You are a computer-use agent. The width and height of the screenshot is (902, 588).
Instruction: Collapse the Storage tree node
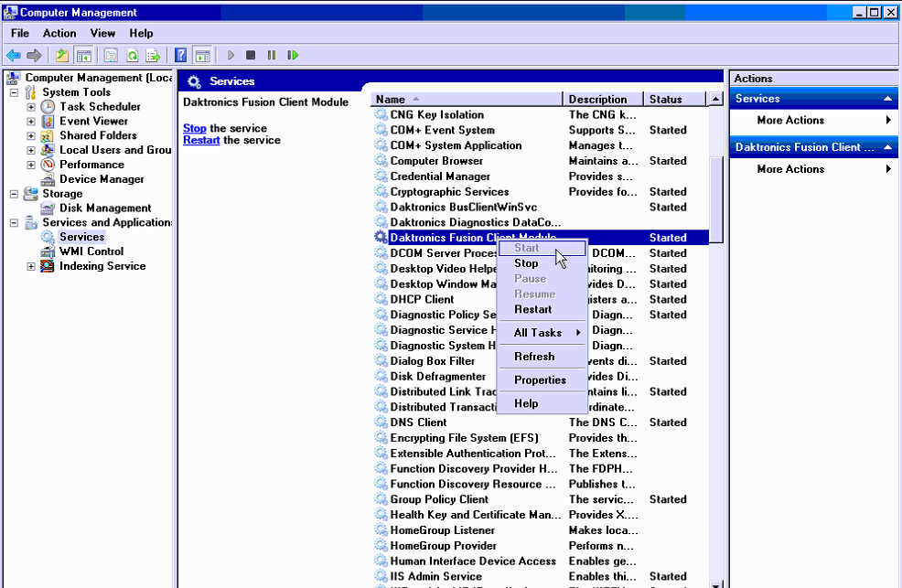tap(14, 194)
